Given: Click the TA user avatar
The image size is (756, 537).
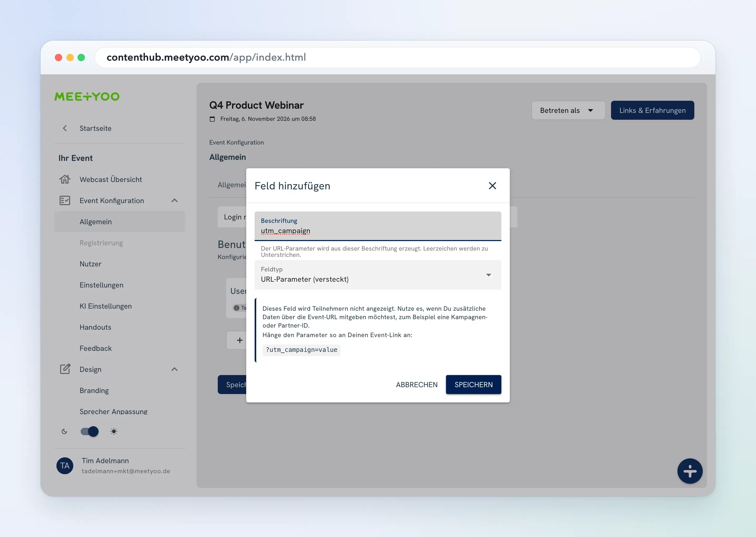Looking at the screenshot, I should click(x=65, y=466).
